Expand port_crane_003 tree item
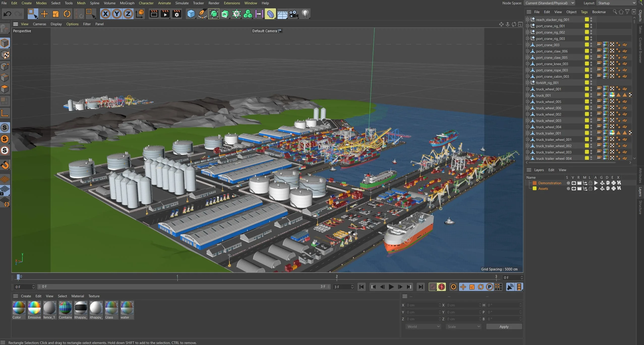Screen dimensions: 644x345 (x=527, y=45)
